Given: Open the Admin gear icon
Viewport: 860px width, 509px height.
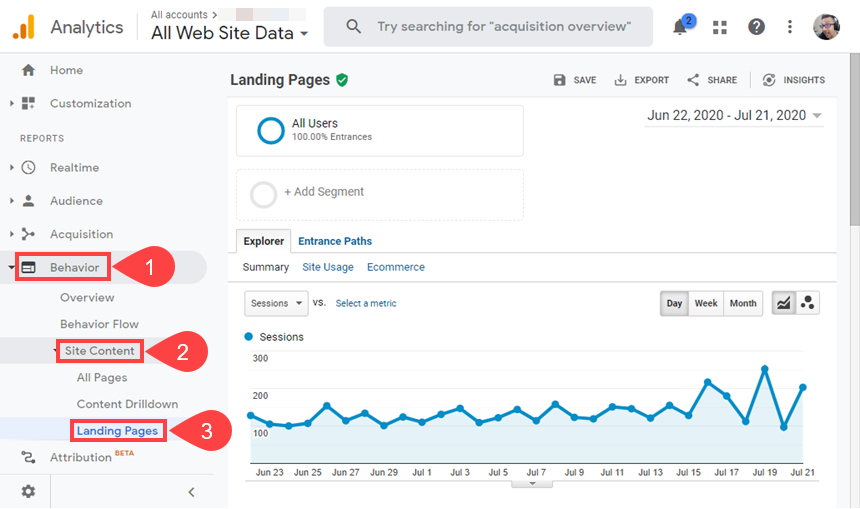Looking at the screenshot, I should [x=28, y=491].
